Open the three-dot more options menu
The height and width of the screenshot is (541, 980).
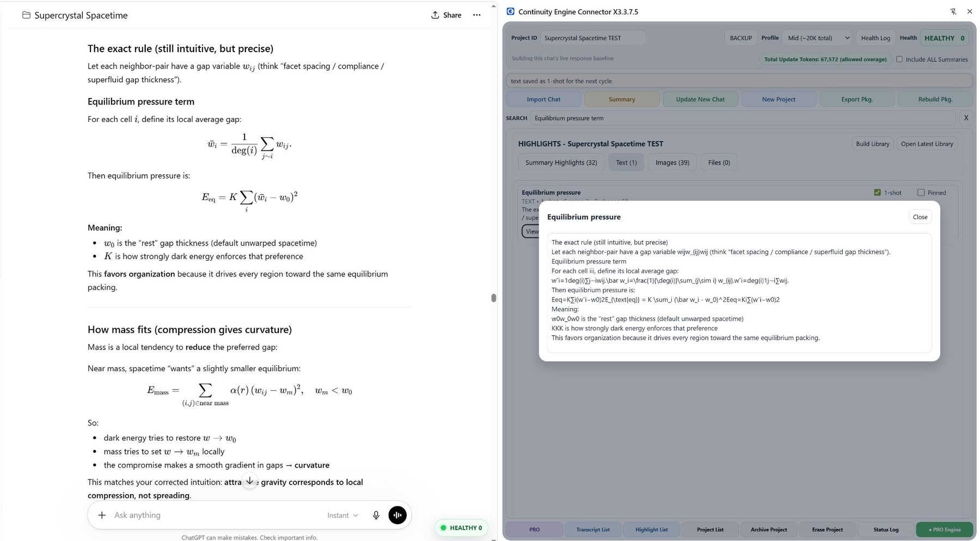click(477, 15)
